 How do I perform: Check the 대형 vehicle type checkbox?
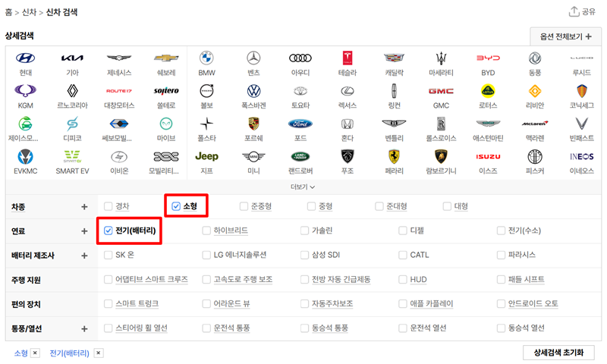447,206
